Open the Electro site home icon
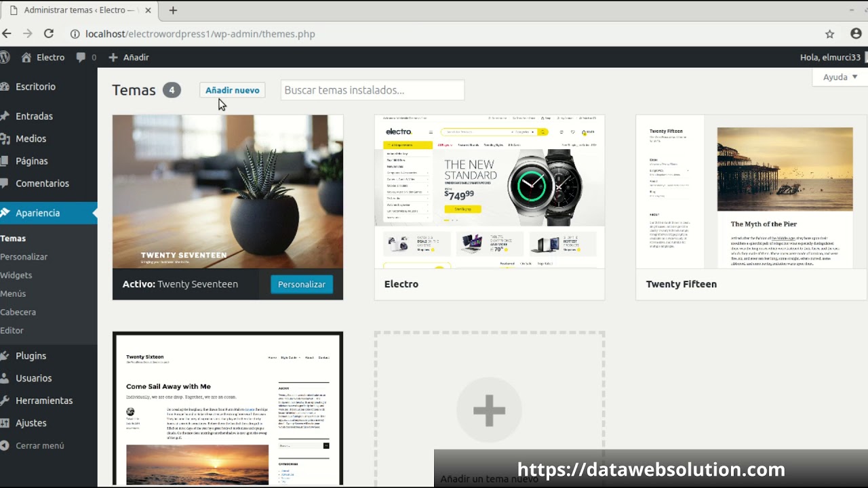This screenshot has height=488, width=868. tap(26, 57)
